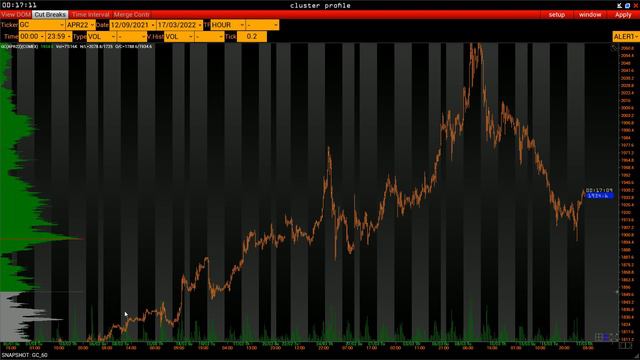
Task: Open the dash dropdown next to Type VOL
Action: 132,36
